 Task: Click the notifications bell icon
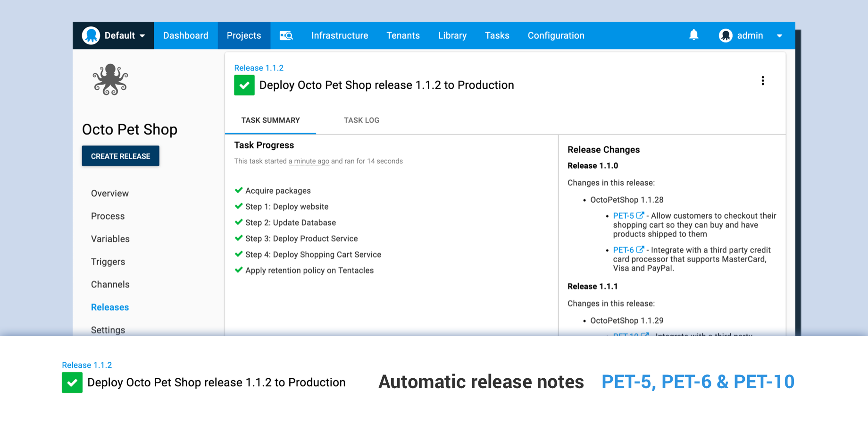pyautogui.click(x=693, y=35)
